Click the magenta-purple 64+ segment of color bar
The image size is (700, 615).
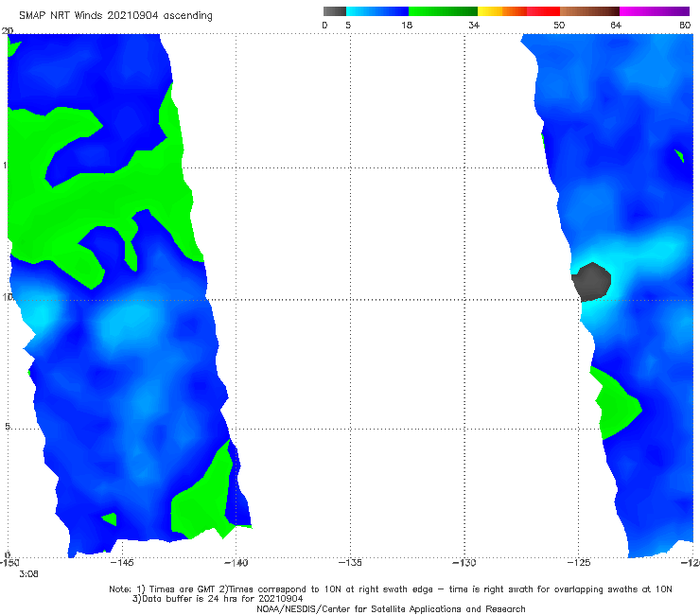[655, 11]
